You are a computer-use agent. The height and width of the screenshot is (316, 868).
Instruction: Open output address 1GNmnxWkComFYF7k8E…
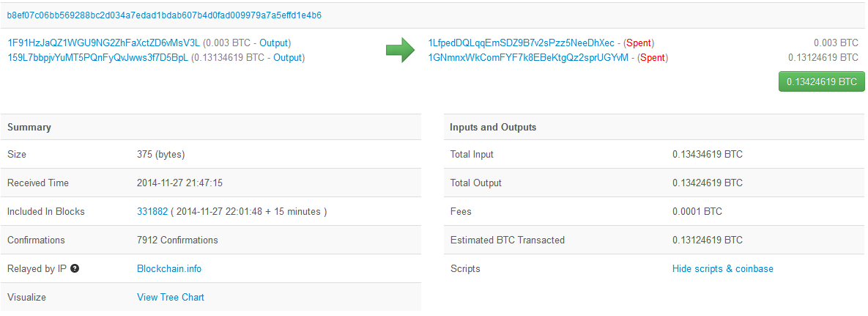coord(529,57)
